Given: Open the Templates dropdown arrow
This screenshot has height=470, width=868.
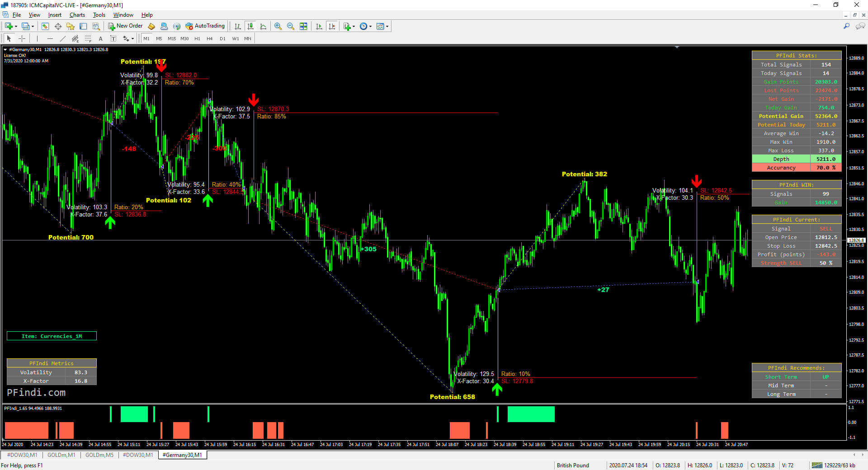Looking at the screenshot, I should tap(387, 26).
